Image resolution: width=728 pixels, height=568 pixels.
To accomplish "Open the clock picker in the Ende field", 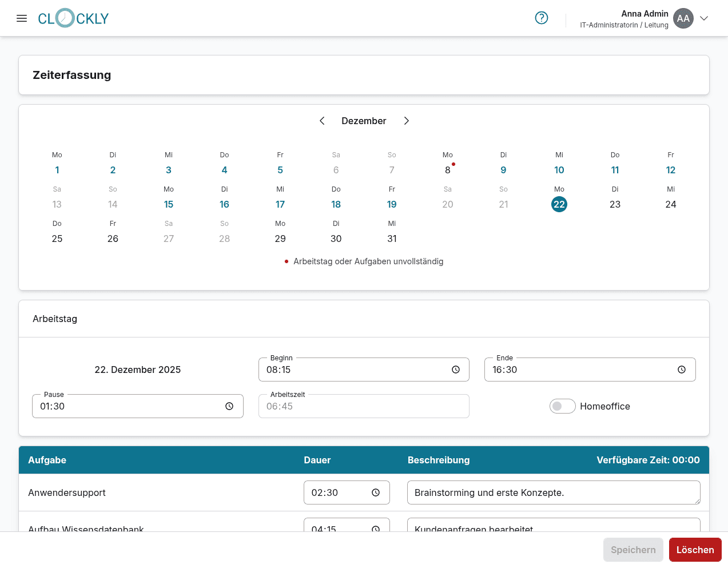I will point(682,370).
